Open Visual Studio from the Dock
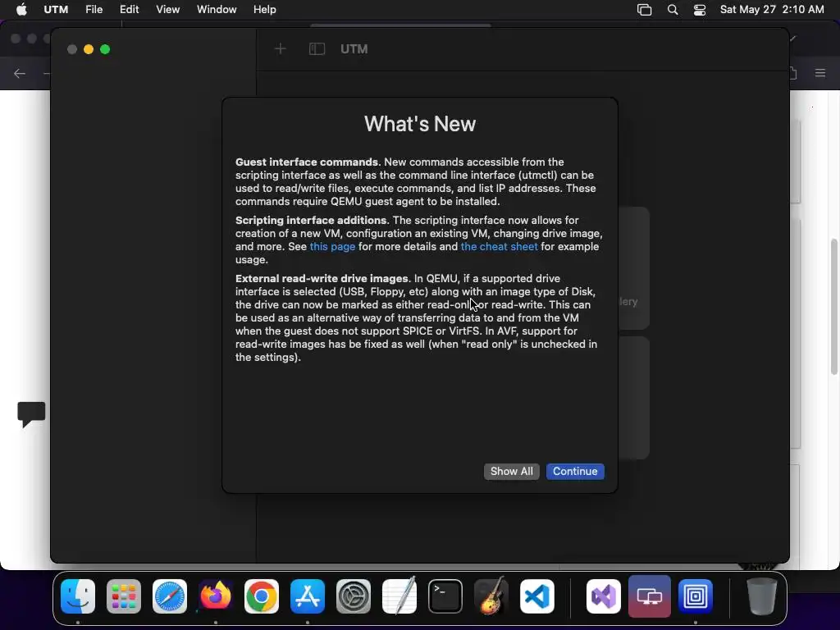 (x=603, y=596)
